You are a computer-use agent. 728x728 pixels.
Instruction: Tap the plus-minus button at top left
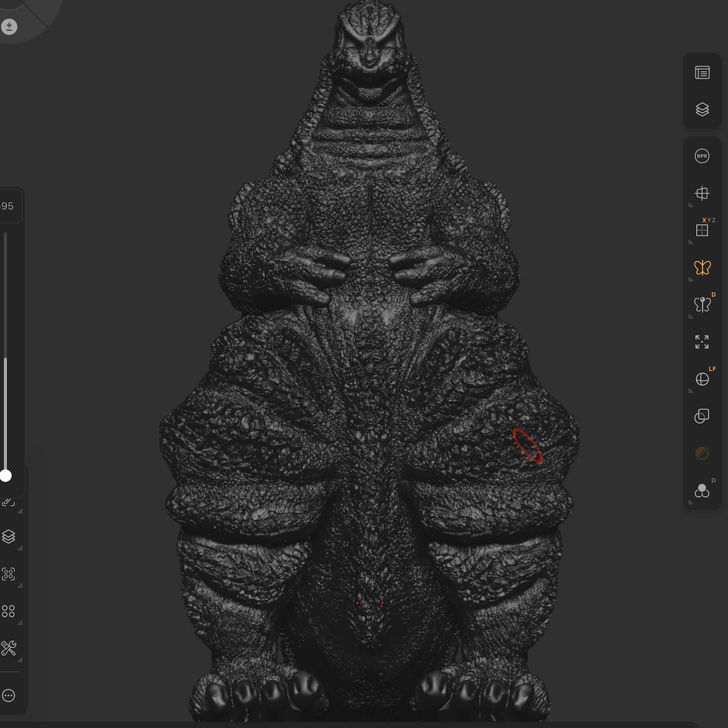[x=9, y=27]
